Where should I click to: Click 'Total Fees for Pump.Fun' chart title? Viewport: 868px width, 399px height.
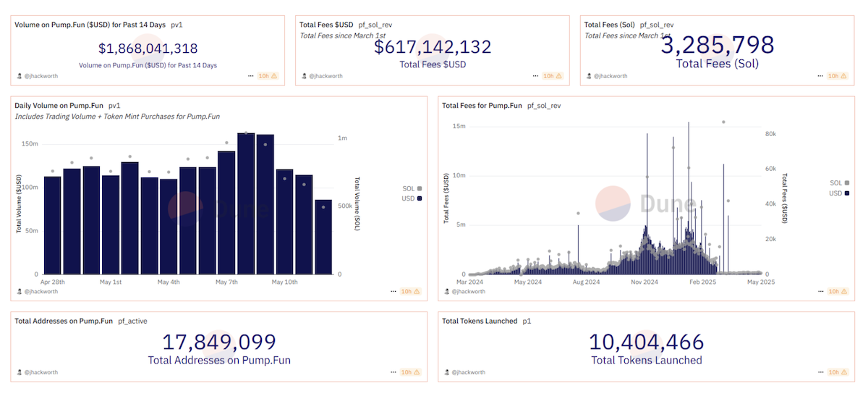pyautogui.click(x=482, y=106)
